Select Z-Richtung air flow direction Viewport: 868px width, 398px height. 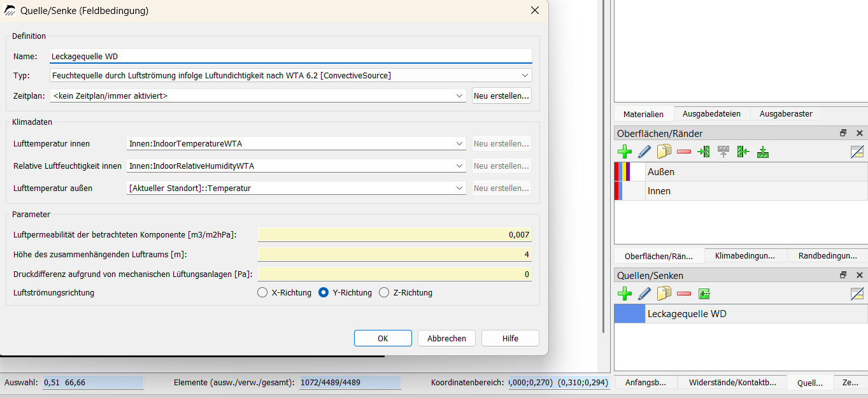(x=384, y=293)
